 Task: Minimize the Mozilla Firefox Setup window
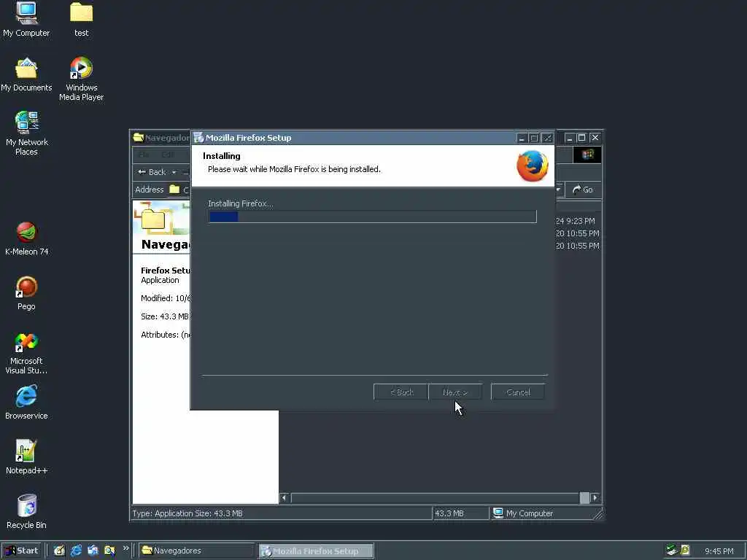point(522,138)
